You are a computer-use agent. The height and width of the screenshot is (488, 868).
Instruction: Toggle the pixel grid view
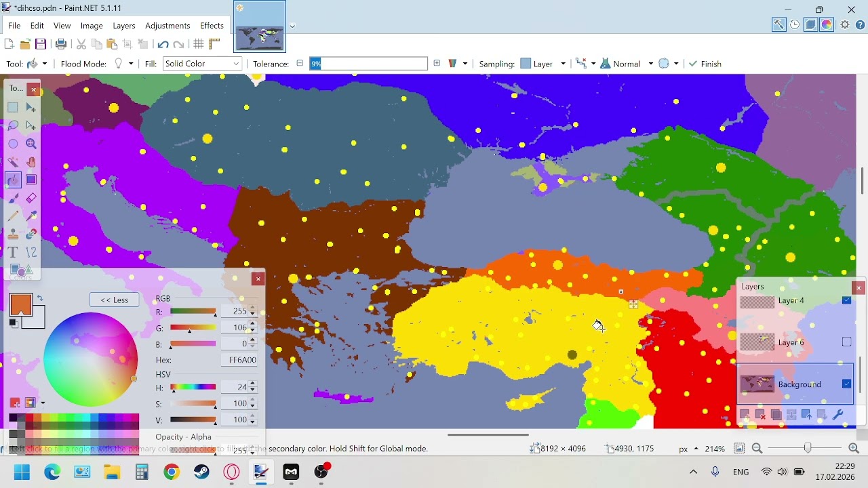coord(199,44)
